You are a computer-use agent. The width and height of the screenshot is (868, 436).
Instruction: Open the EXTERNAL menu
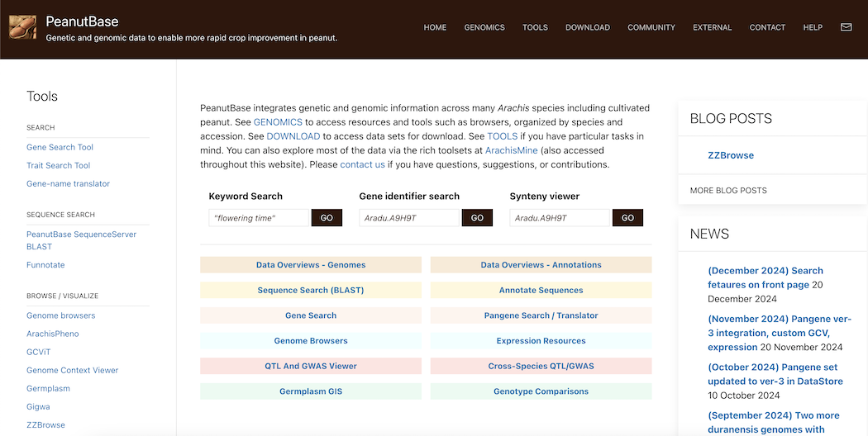[713, 27]
